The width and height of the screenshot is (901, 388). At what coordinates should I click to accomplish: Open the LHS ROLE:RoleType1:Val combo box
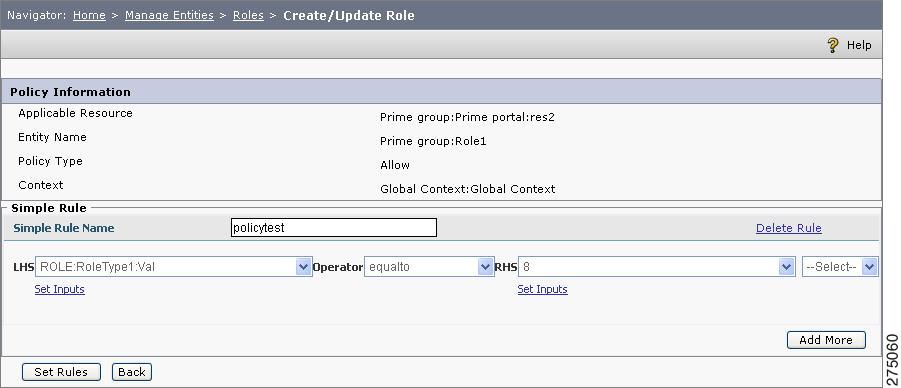point(174,267)
